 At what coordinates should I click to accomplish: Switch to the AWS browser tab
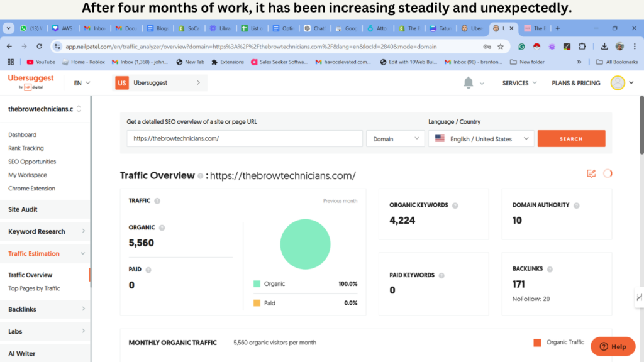pyautogui.click(x=62, y=28)
